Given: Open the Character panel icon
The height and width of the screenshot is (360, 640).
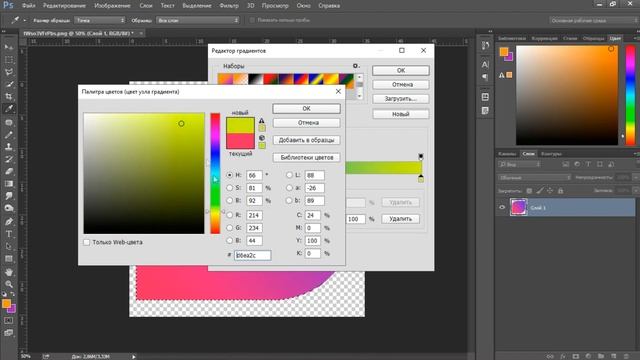Looking at the screenshot, I should [x=485, y=64].
